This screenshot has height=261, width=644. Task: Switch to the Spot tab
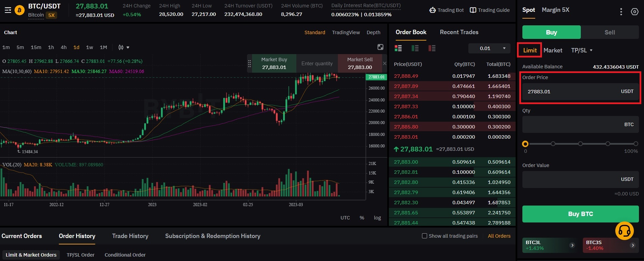click(528, 10)
